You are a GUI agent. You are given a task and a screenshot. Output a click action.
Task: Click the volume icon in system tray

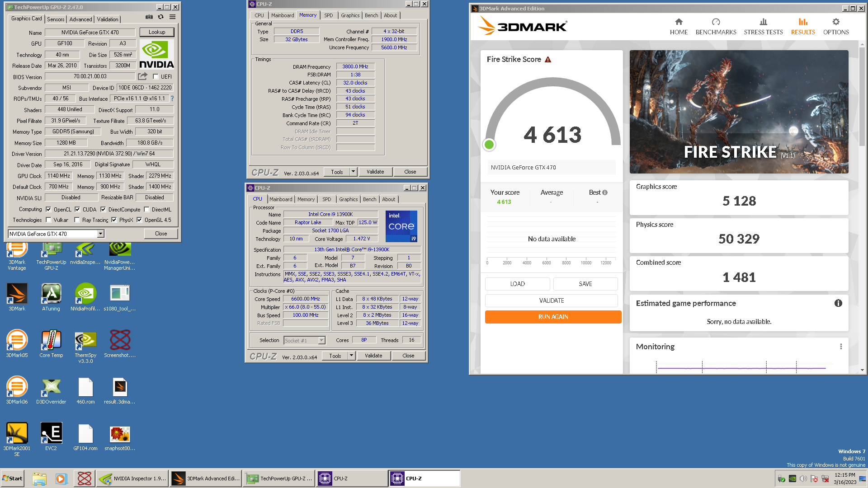click(803, 479)
